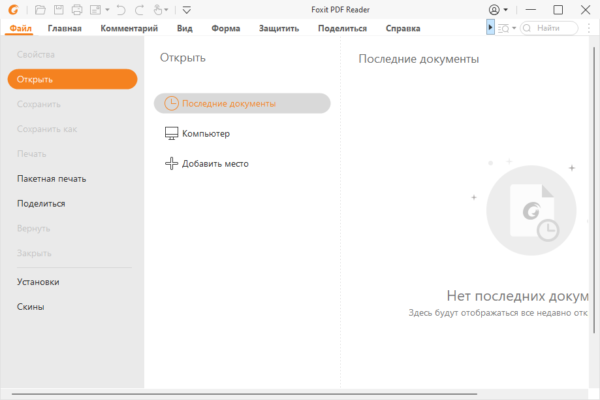This screenshot has width=600, height=400.
Task: Click the Save diskette icon in quick access toolbar
Action: (59, 10)
